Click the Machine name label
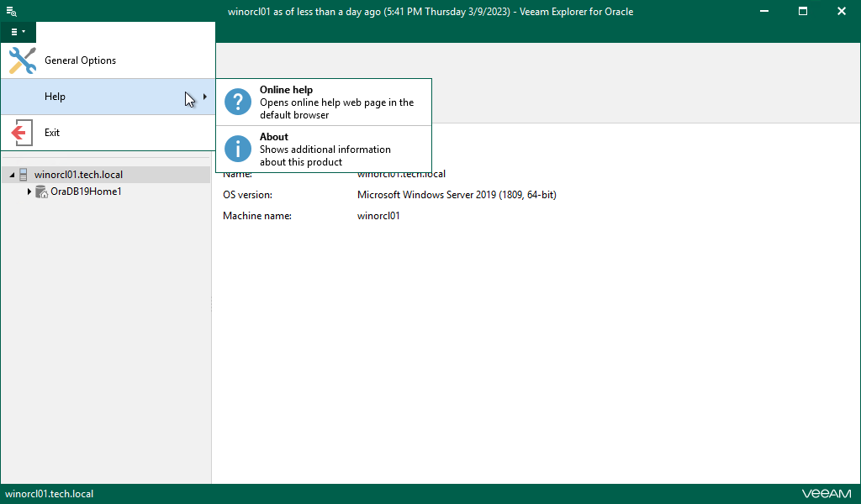This screenshot has width=861, height=504. point(257,216)
